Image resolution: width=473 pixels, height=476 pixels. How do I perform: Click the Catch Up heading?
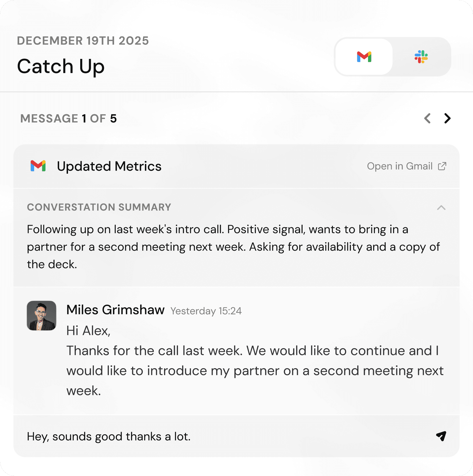(x=61, y=66)
